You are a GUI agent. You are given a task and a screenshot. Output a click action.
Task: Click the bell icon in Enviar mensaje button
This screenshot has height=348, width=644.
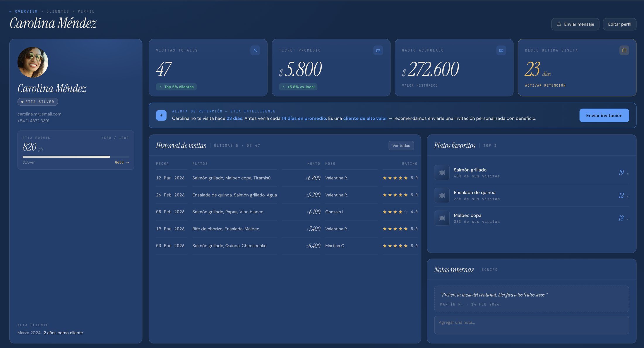click(559, 24)
